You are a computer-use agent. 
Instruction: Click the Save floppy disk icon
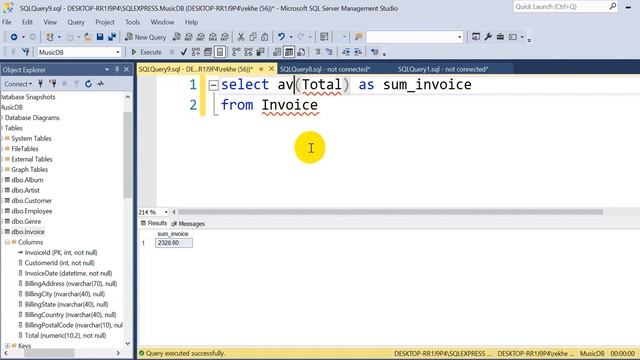coord(100,37)
